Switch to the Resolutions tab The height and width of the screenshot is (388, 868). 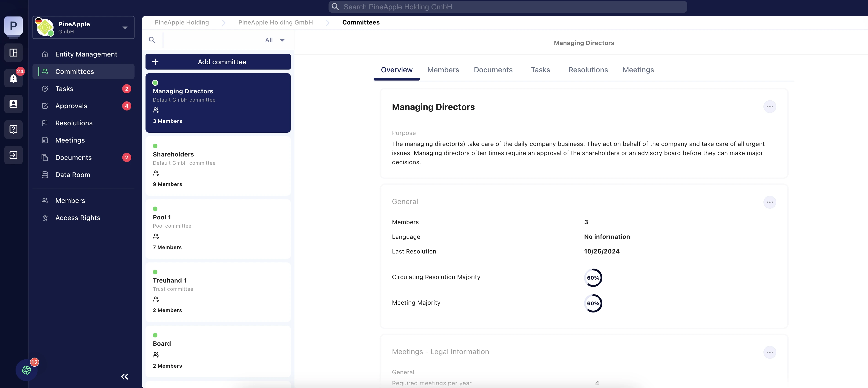(x=588, y=70)
